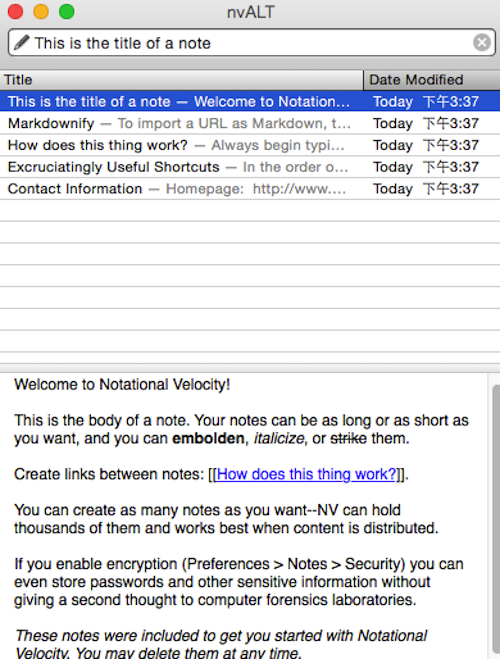Click the italic word 'italicize' in note body

pos(279,438)
